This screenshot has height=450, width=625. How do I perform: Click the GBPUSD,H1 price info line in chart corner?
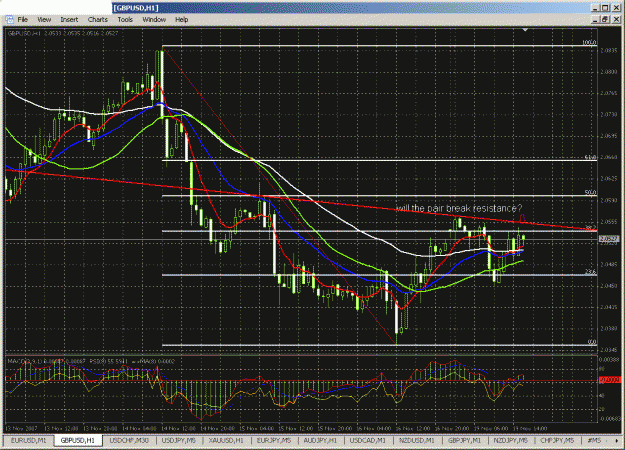[63, 33]
